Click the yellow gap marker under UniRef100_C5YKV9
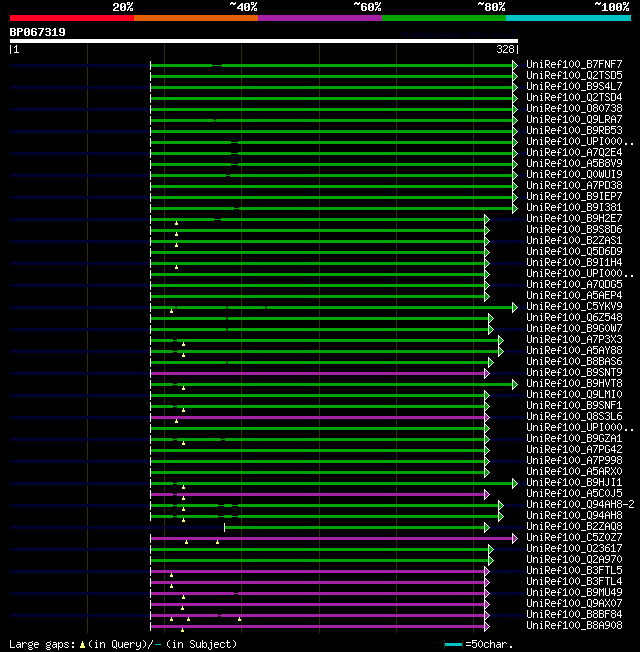 171,311
